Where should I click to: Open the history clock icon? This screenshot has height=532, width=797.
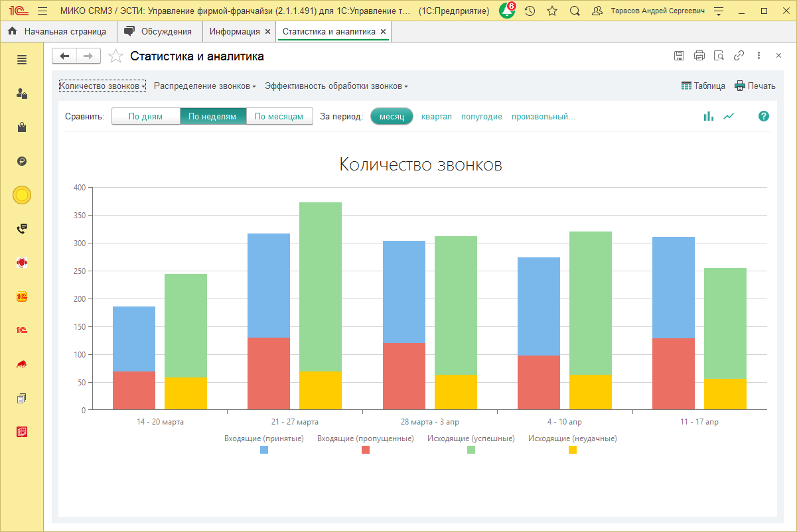[x=530, y=11]
